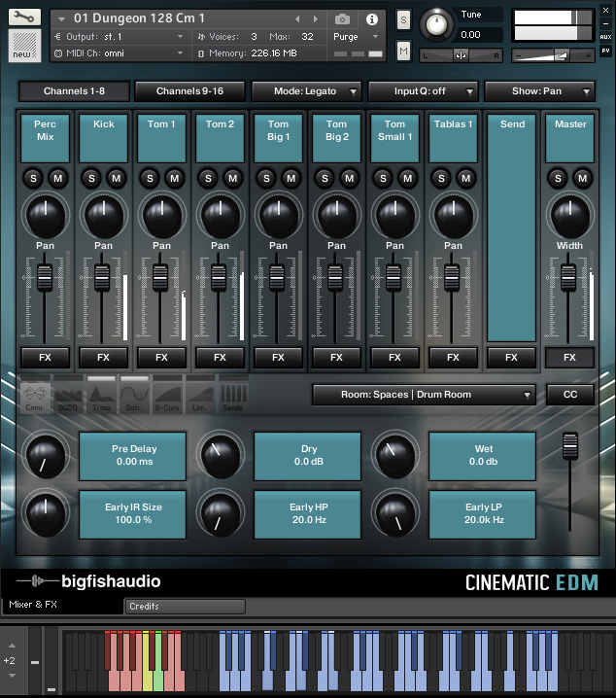Switch to Channels 9-16 tab
Image resolution: width=616 pixels, height=698 pixels.
189,91
